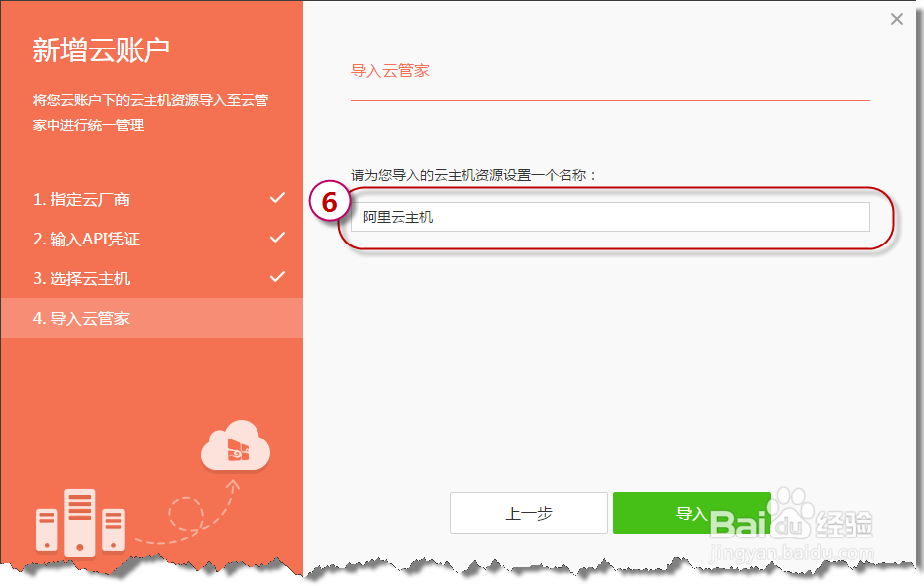
Task: Click the checkmark beside 指定云厂商
Action: point(277,198)
